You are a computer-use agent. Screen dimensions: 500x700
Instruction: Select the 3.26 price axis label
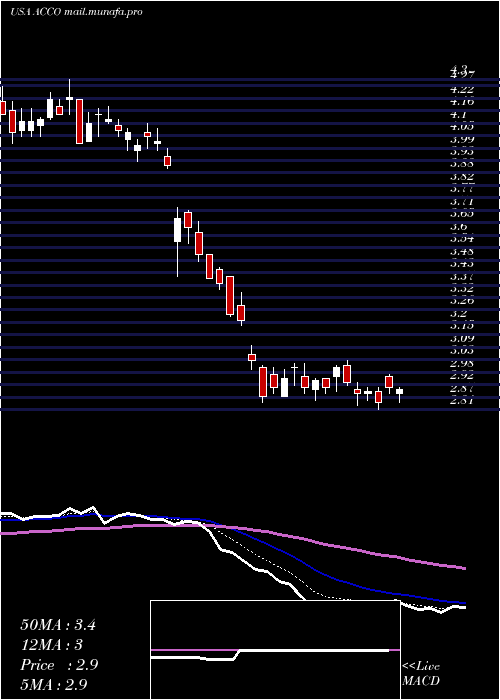[x=462, y=301]
